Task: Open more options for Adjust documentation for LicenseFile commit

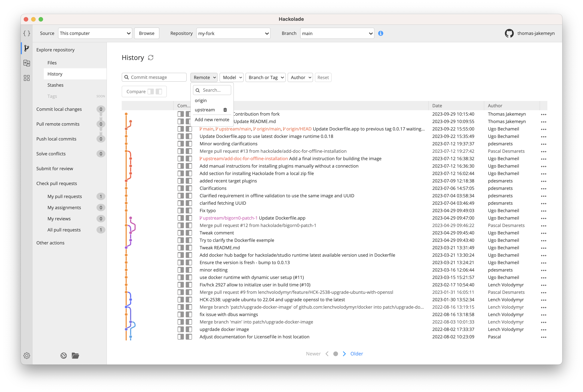Action: click(543, 337)
